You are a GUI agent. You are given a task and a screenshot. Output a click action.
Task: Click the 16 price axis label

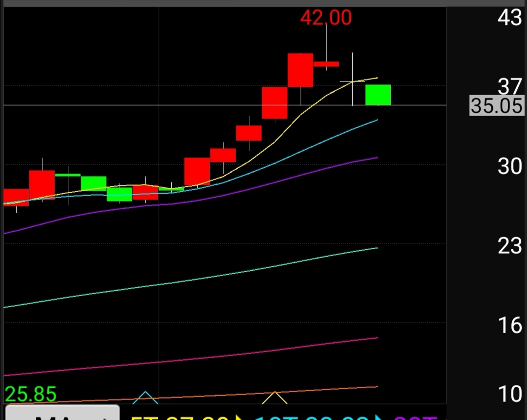[x=509, y=325]
